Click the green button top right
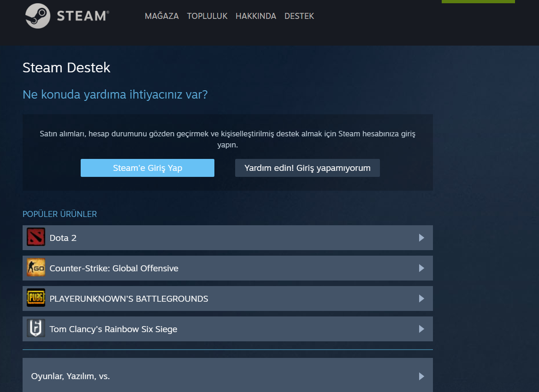 [x=478, y=1]
